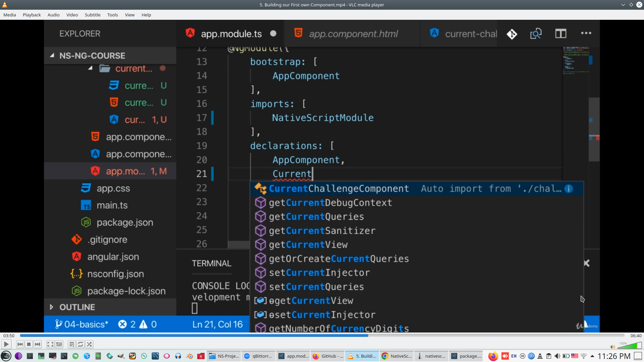Adjust the VLC volume slider
644x362 pixels.
pos(630,346)
